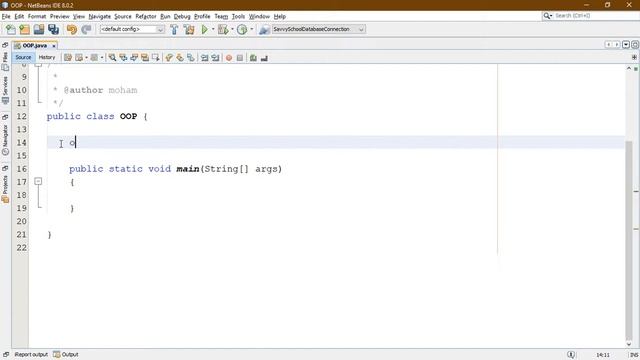Click the notifications icon in status bar
Screen dimensions: 640x360
(571, 355)
